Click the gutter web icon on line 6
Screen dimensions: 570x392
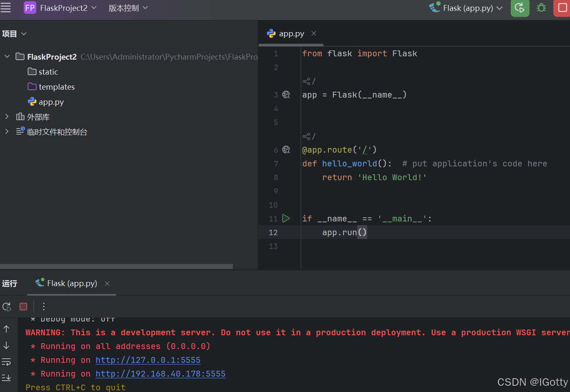coord(286,150)
